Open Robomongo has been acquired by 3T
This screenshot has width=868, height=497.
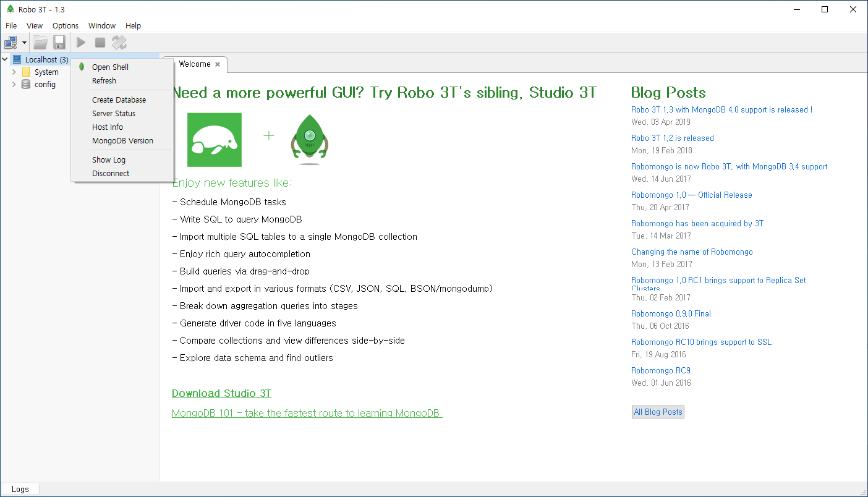pyautogui.click(x=697, y=223)
